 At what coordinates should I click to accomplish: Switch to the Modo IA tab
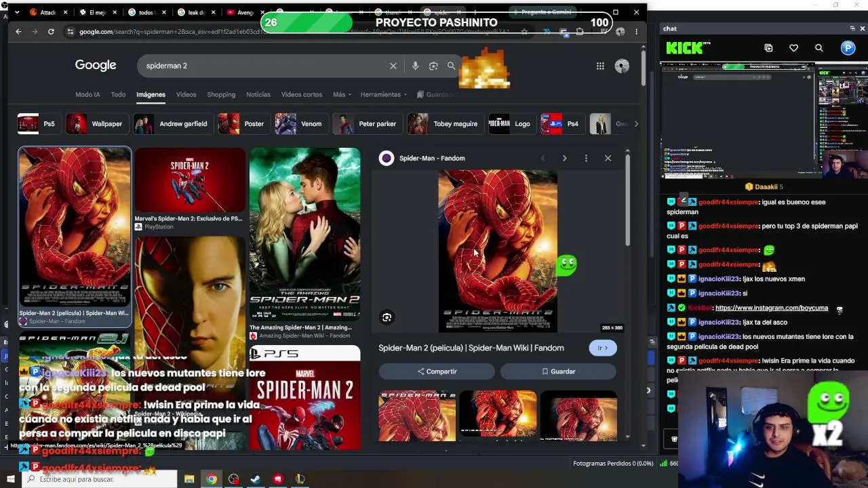tap(87, 94)
